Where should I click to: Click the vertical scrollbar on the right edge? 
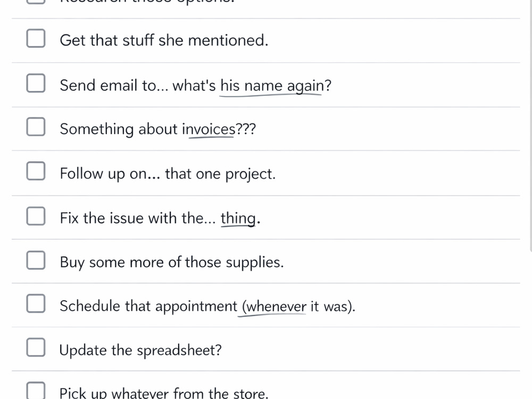click(x=530, y=126)
